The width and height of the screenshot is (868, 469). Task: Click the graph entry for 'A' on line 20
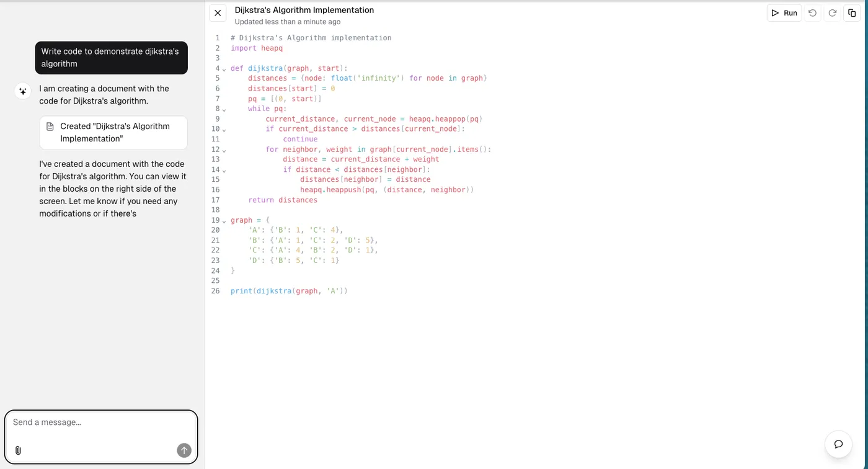pos(296,230)
